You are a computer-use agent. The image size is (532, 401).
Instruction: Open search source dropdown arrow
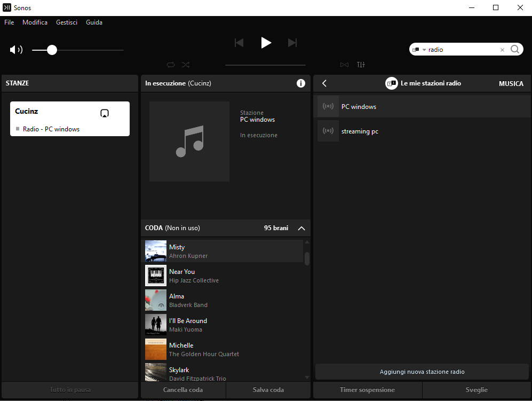[x=424, y=50]
